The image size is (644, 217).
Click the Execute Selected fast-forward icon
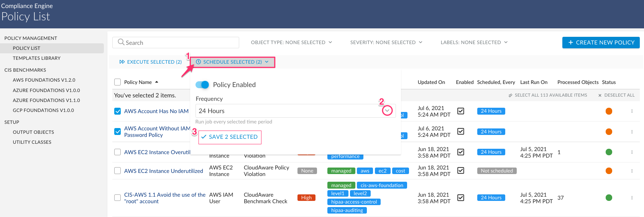(x=122, y=62)
